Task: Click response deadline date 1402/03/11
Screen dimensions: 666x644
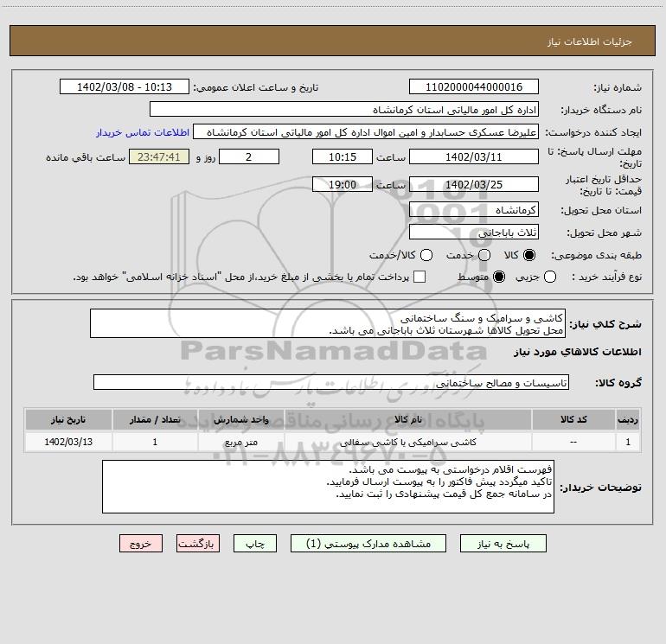Action: pyautogui.click(x=474, y=156)
